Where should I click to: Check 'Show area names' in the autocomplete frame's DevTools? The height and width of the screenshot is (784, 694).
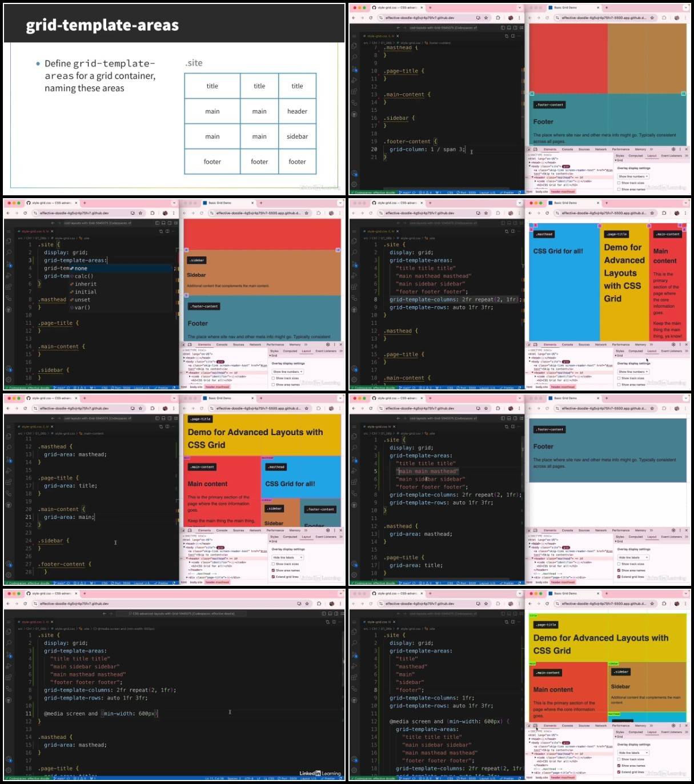(x=273, y=384)
